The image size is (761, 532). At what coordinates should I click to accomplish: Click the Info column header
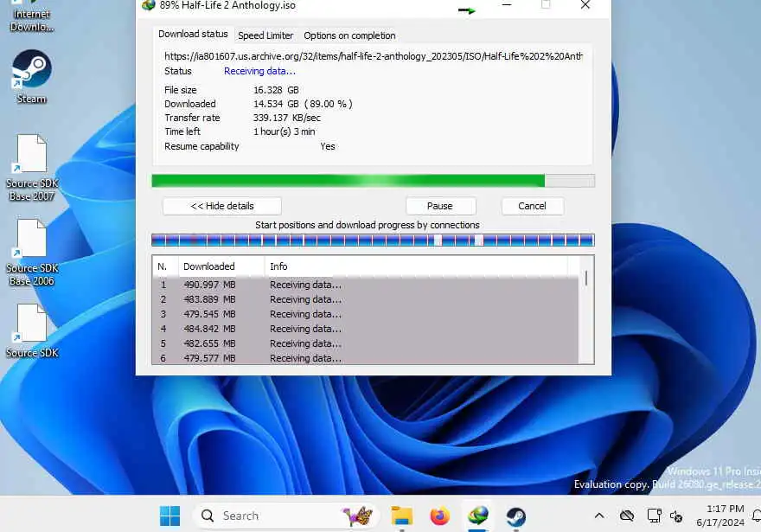(x=417, y=266)
